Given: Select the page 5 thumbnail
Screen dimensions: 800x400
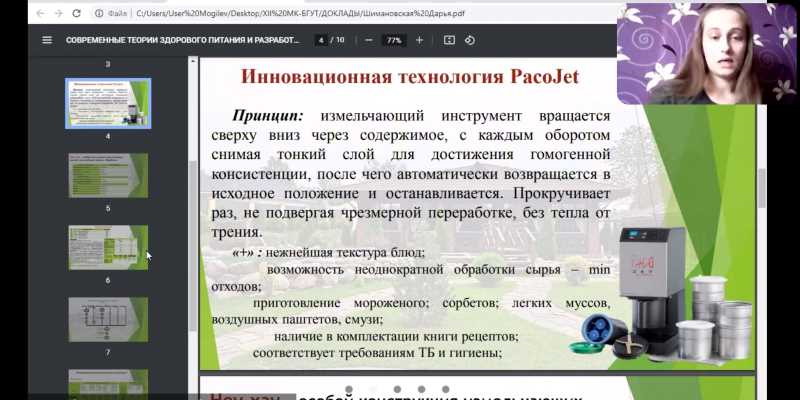Looking at the screenshot, I should pos(108,175).
